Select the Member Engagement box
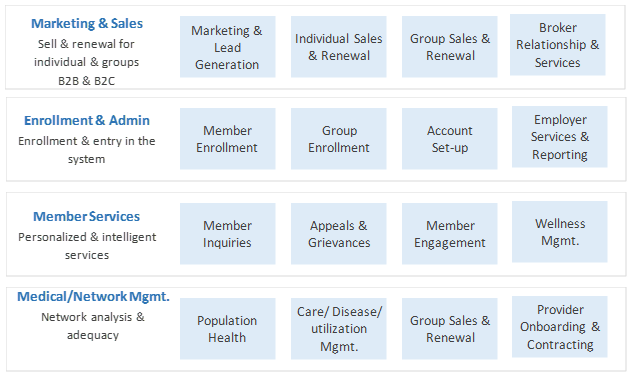This screenshot has width=633, height=380. pyautogui.click(x=450, y=234)
